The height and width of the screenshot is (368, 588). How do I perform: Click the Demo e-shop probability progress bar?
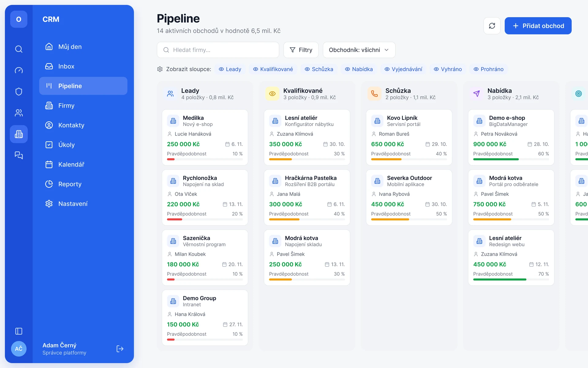pos(511,159)
